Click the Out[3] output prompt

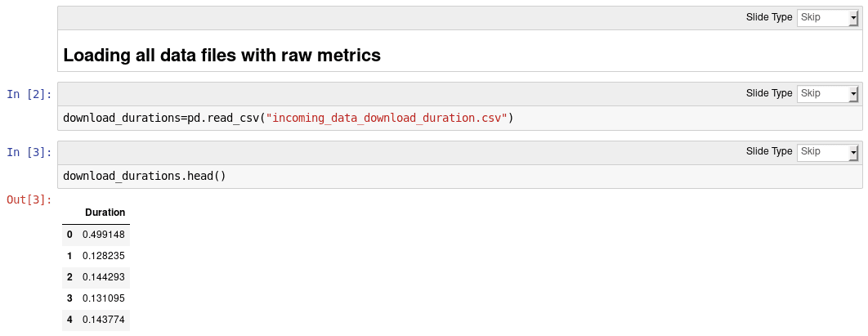[29, 200]
